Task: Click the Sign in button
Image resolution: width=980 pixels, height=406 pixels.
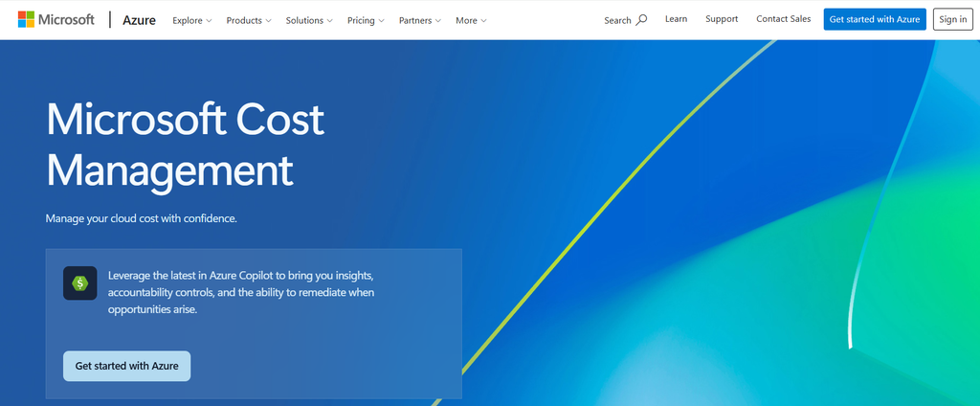Action: [x=952, y=19]
